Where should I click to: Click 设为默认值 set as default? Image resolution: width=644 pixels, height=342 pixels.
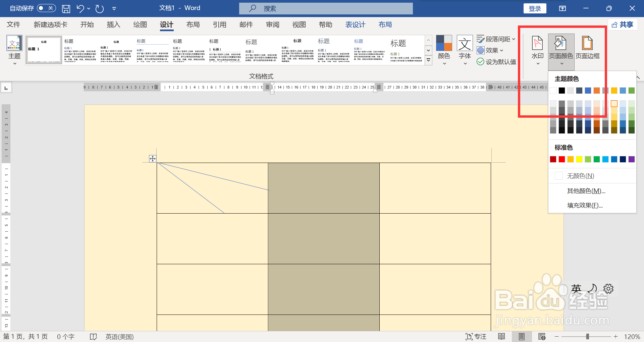[x=496, y=62]
